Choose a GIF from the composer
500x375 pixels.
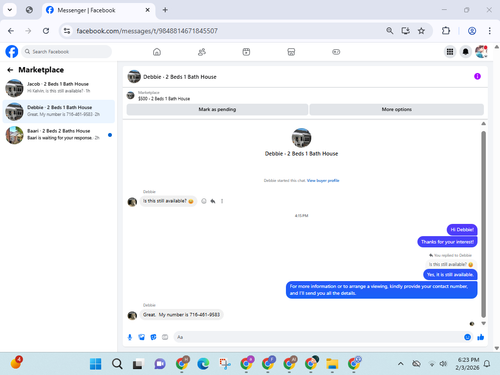pos(165,337)
